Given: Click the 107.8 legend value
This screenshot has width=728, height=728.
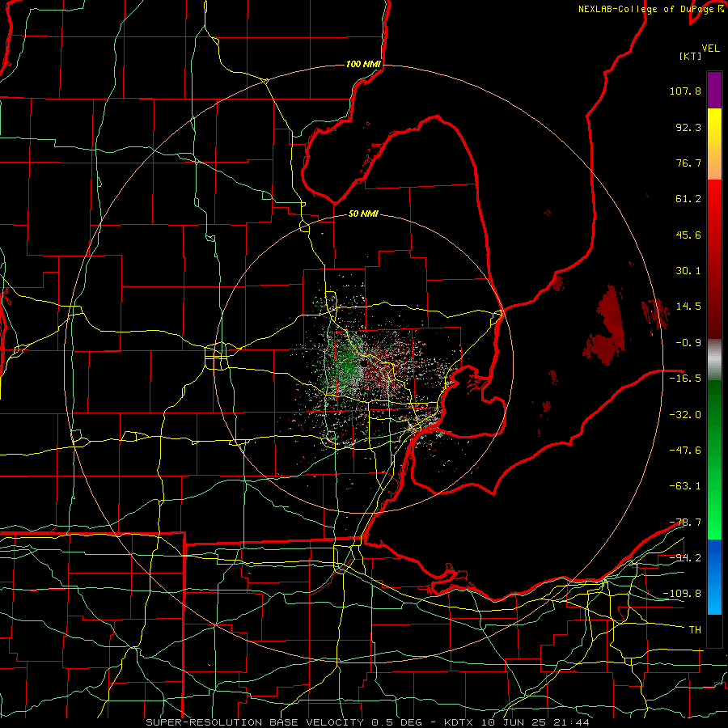Looking at the screenshot, I should [x=685, y=91].
